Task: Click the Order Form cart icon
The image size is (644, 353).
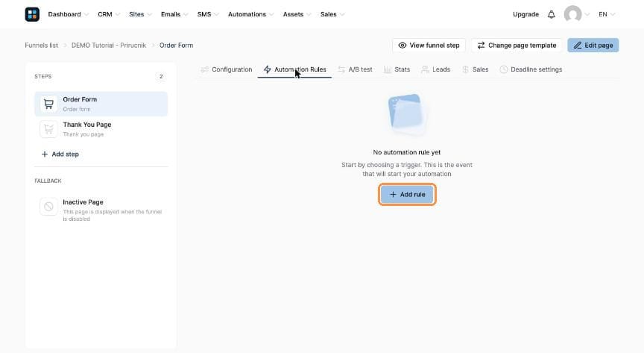Action: click(48, 104)
